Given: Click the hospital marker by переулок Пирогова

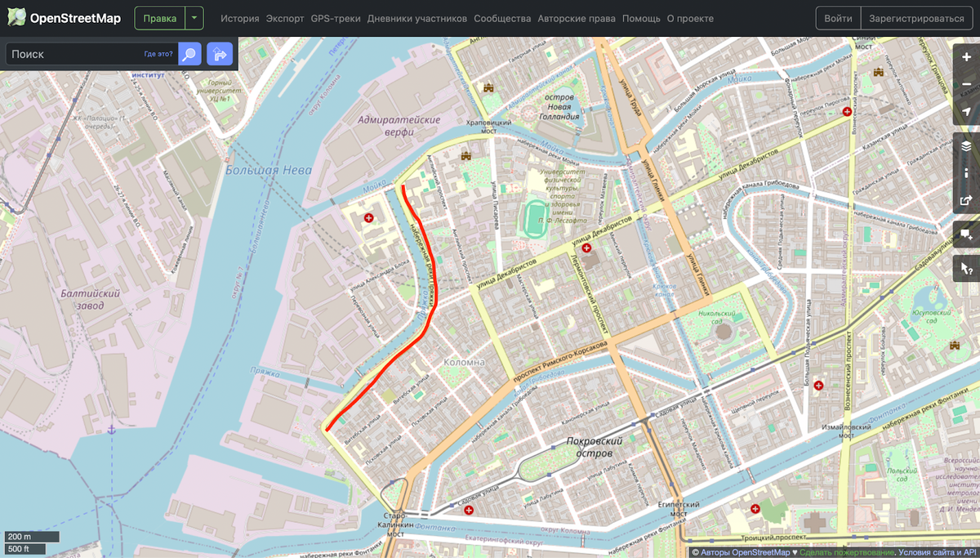Looking at the screenshot, I should pyautogui.click(x=847, y=111).
